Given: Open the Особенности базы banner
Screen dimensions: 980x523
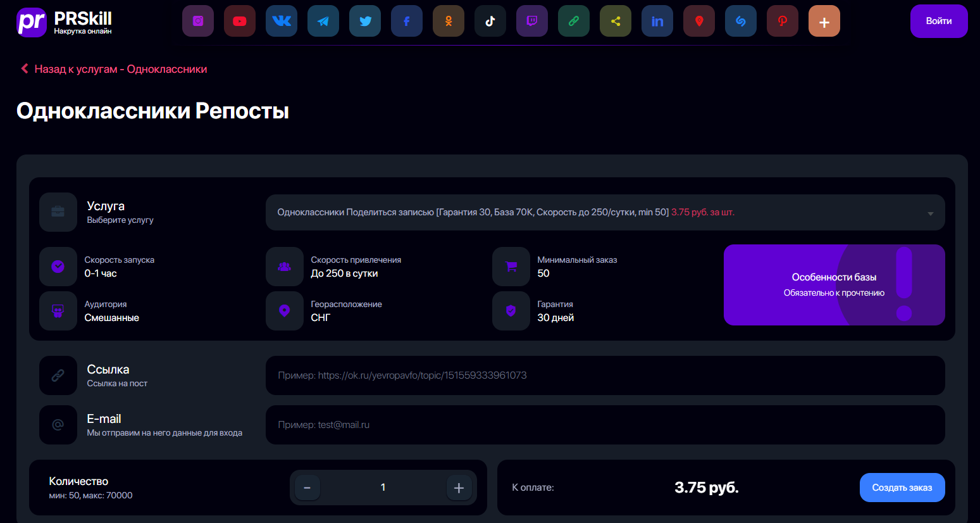Looking at the screenshot, I should point(834,285).
